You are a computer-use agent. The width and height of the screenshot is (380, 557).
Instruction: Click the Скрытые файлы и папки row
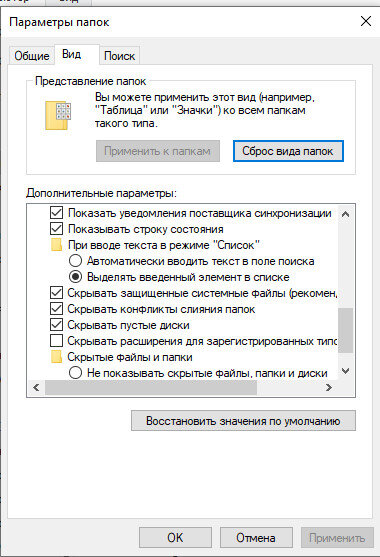tap(130, 357)
